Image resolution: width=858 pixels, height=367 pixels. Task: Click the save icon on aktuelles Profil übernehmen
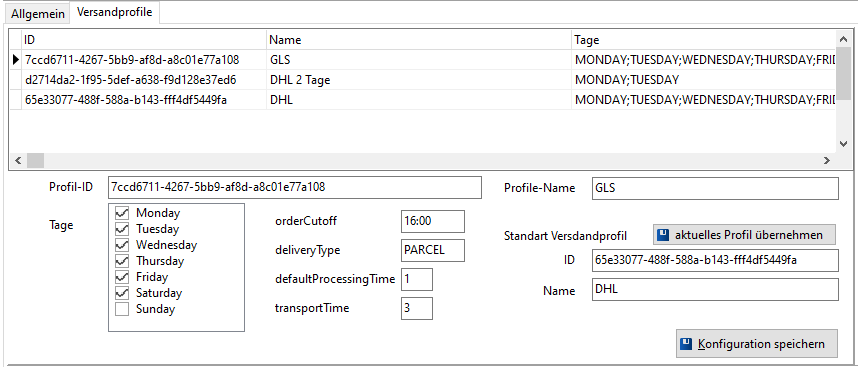click(x=664, y=235)
